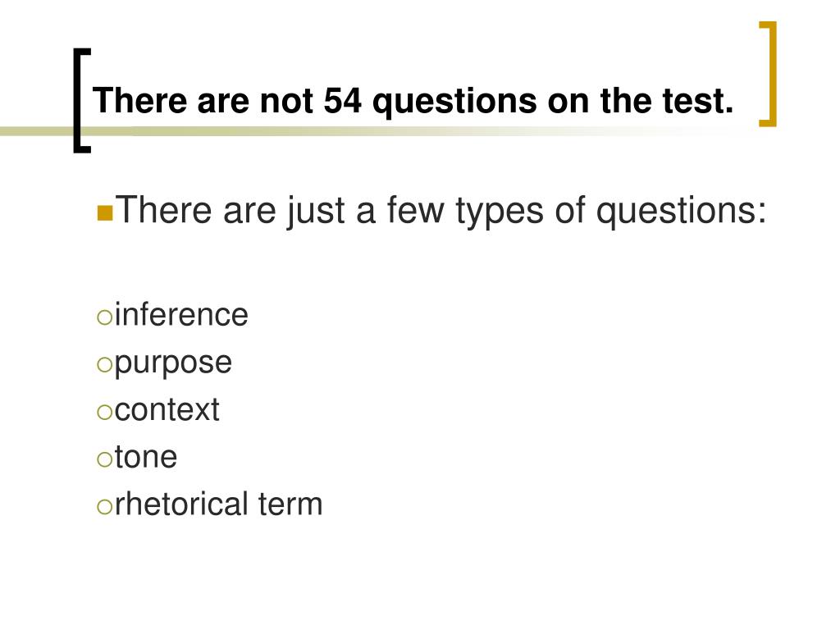The width and height of the screenshot is (840, 630).
Task: Click the circle bullet beside rhetorical term
Action: pyautogui.click(x=104, y=505)
